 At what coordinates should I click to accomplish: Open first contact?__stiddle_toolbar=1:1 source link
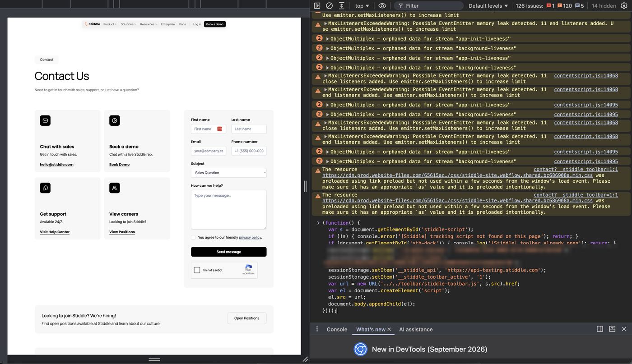pyautogui.click(x=576, y=170)
